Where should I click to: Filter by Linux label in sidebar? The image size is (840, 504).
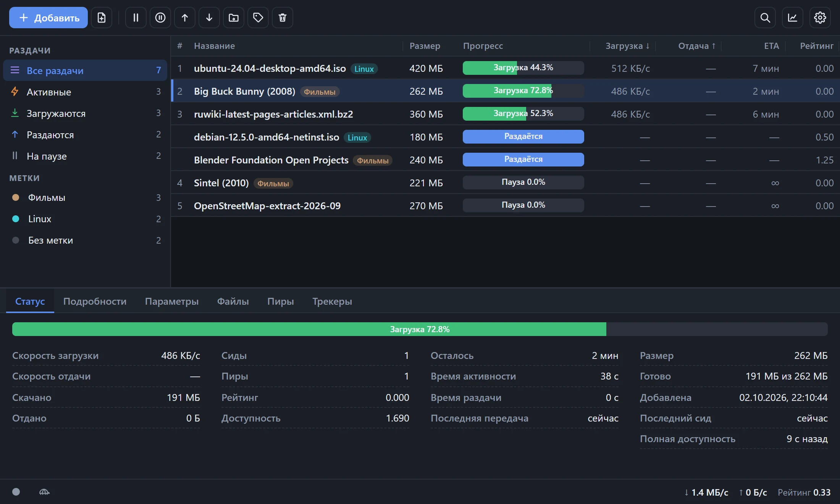[x=85, y=219]
